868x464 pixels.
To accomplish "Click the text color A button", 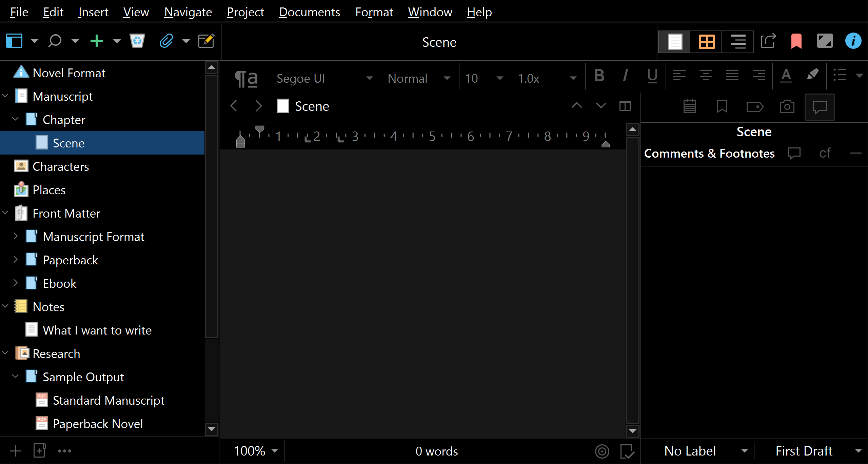I will pyautogui.click(x=786, y=76).
